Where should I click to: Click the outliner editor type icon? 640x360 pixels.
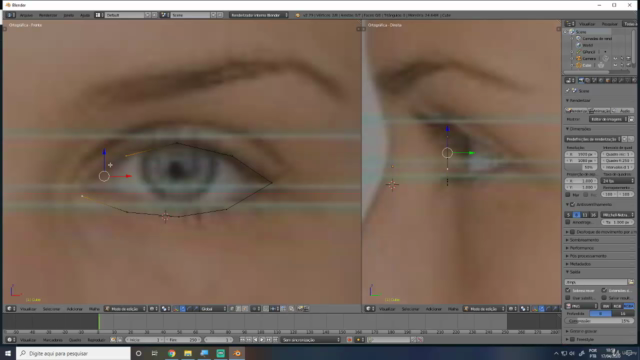[x=570, y=24]
